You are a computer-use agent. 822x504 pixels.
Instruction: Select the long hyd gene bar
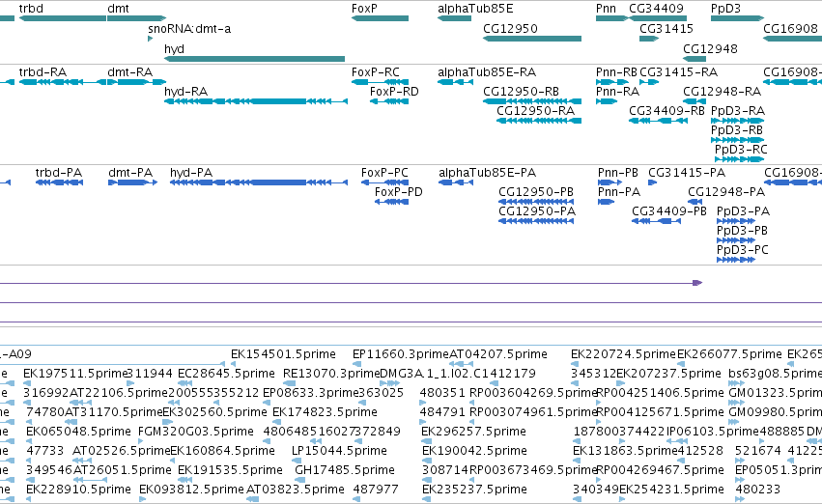coord(254,59)
